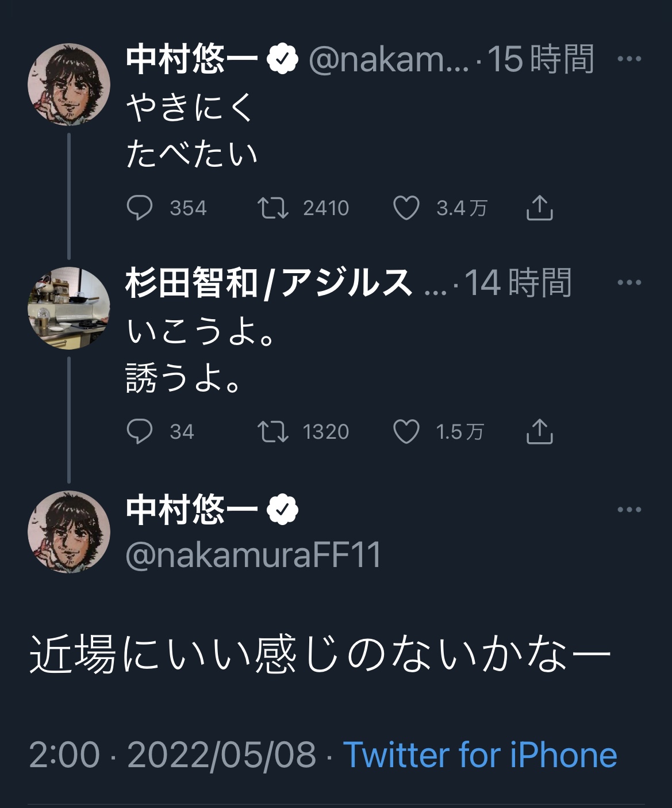Reply to the やきにく たべたい tweet
This screenshot has width=672, height=808.
coord(140,208)
